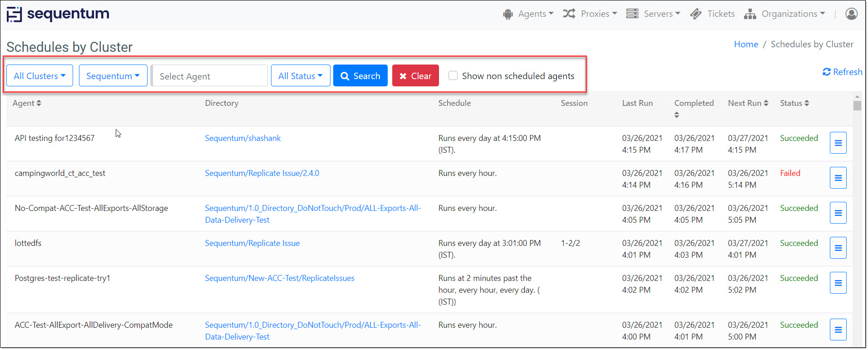Viewport: 868px width, 350px height.
Task: Click the table vertical scrollbar thumb
Action: 857,106
